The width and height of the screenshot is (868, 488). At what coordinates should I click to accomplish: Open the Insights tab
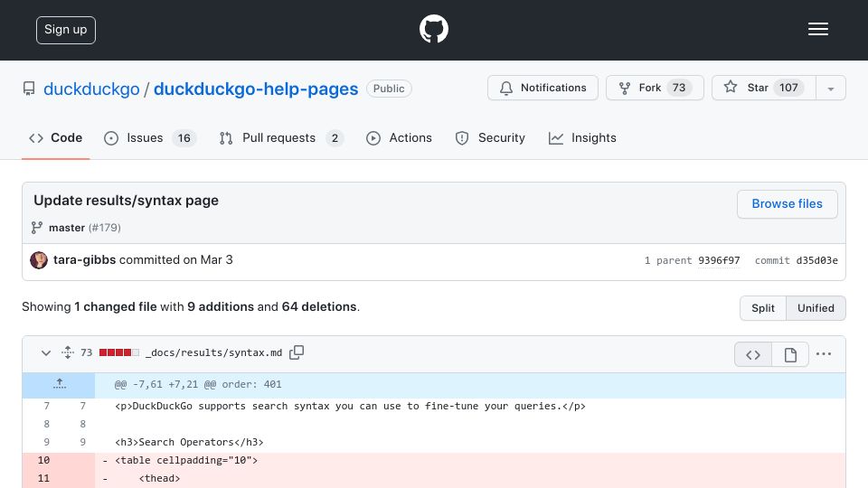[x=582, y=137]
